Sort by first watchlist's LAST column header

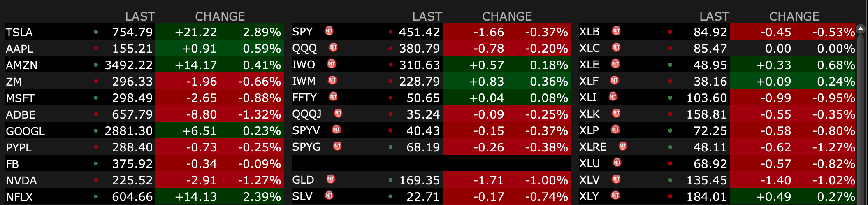[x=140, y=16]
